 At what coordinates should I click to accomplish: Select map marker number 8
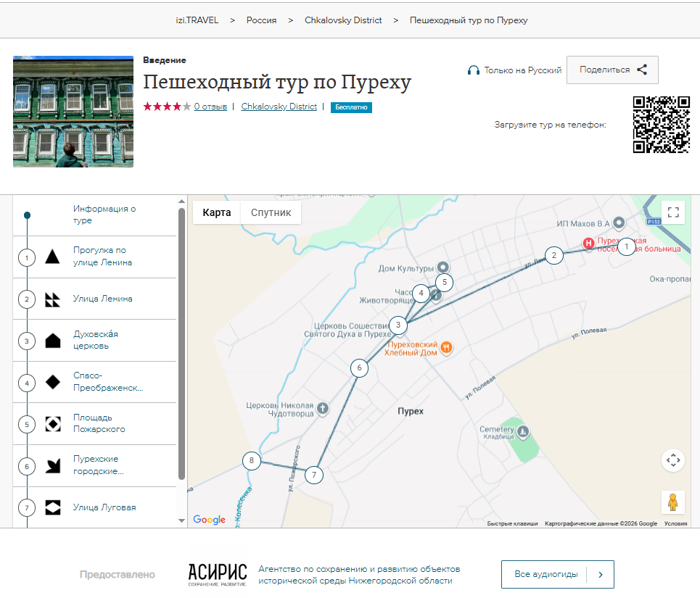click(252, 461)
